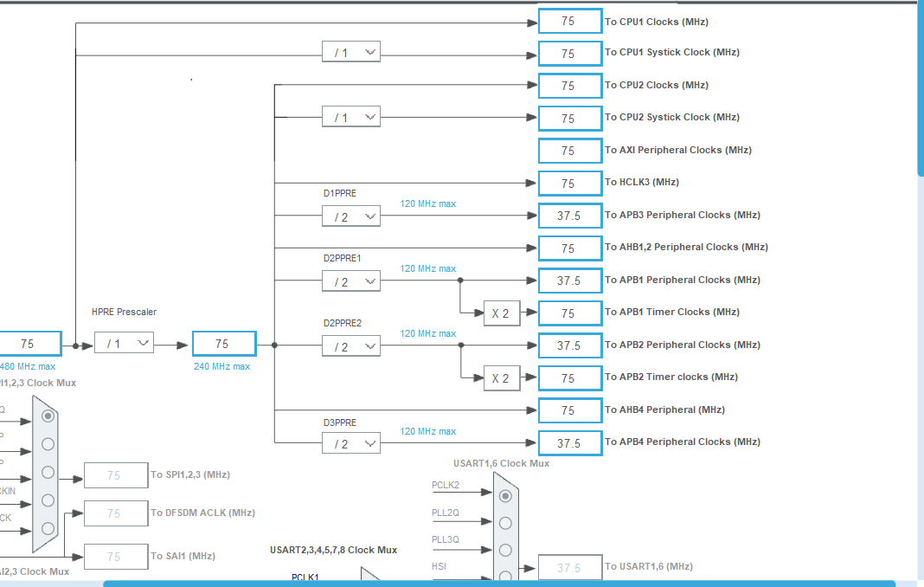Click the X2 multiplier feeding APB1 Timer Clocks
This screenshot has height=587, width=924.
[502, 313]
